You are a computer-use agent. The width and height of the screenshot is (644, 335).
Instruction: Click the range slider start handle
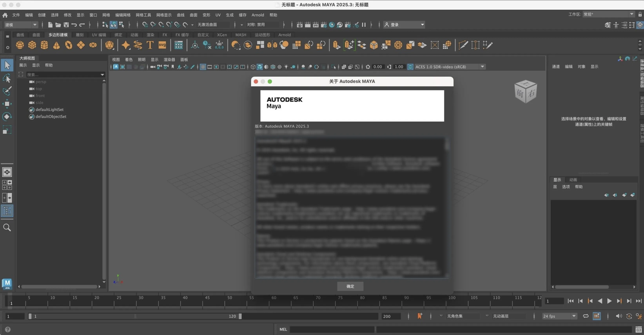tap(30, 316)
